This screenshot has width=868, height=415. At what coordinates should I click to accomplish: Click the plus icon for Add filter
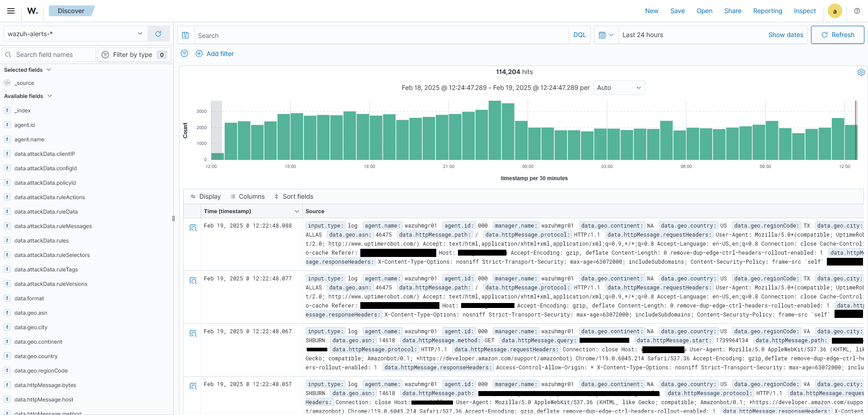click(199, 53)
